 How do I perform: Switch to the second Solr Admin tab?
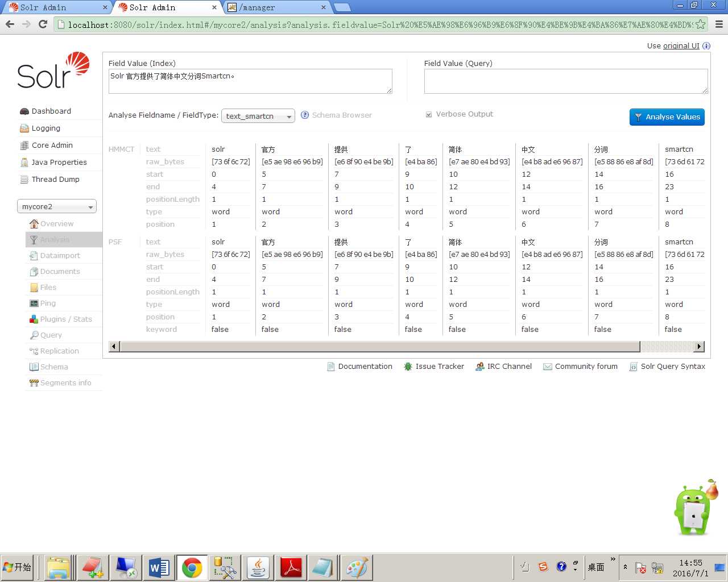(x=165, y=7)
